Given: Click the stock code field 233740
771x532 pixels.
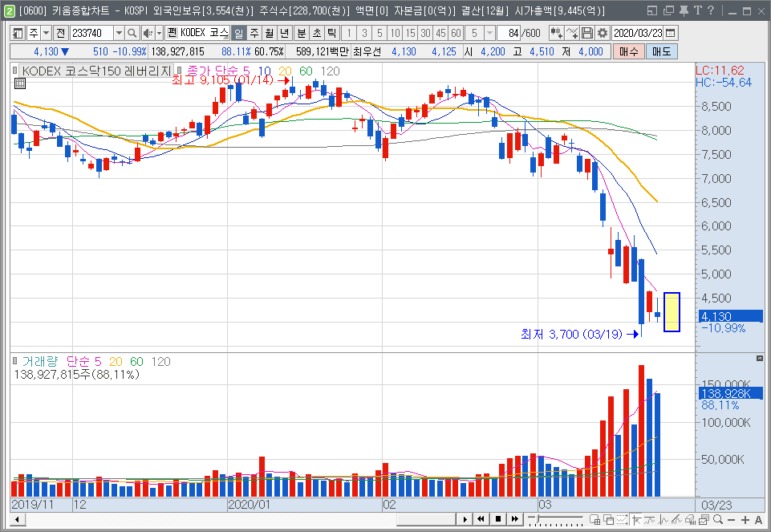Looking at the screenshot, I should [x=92, y=33].
